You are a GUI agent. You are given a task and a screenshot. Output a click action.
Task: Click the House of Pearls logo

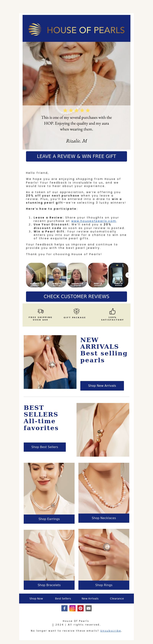coord(76,29)
